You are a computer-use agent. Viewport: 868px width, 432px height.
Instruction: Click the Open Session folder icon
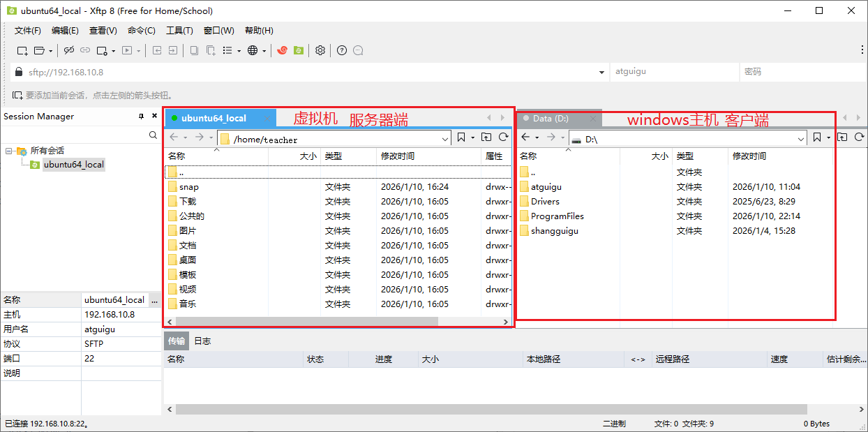tap(40, 50)
